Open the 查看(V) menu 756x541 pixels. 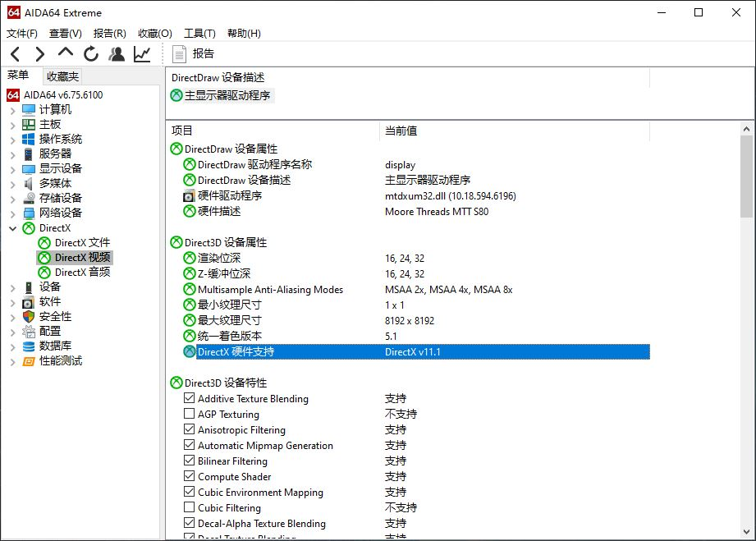click(x=66, y=34)
